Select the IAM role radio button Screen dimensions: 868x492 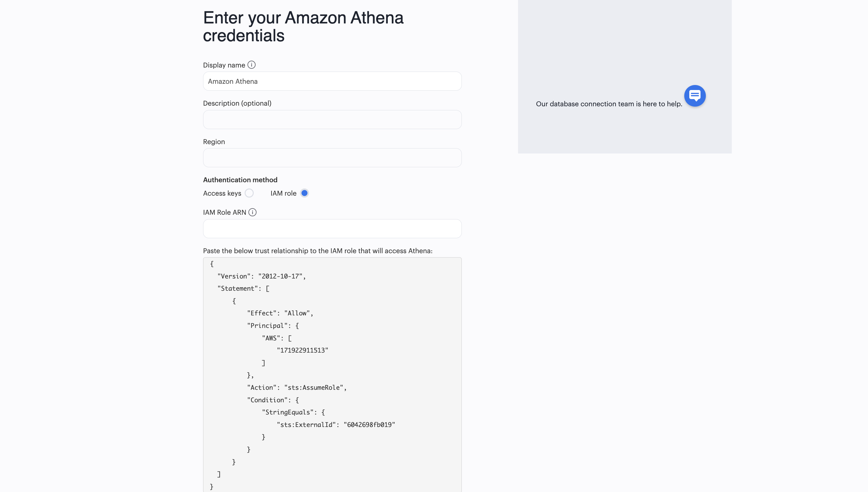pos(304,193)
